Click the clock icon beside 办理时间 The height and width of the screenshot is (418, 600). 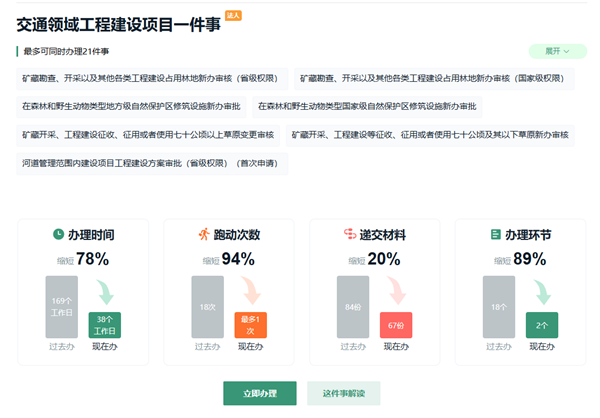59,235
